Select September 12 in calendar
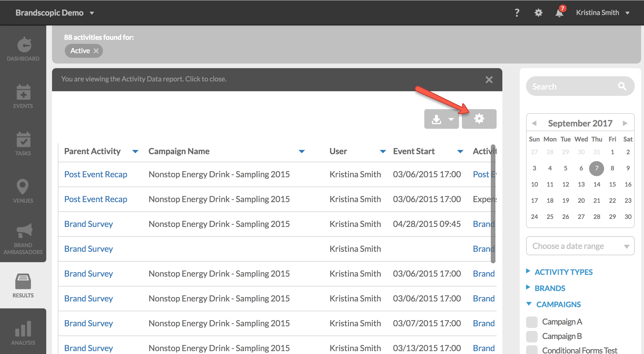Image resolution: width=644 pixels, height=354 pixels. pyautogui.click(x=565, y=184)
